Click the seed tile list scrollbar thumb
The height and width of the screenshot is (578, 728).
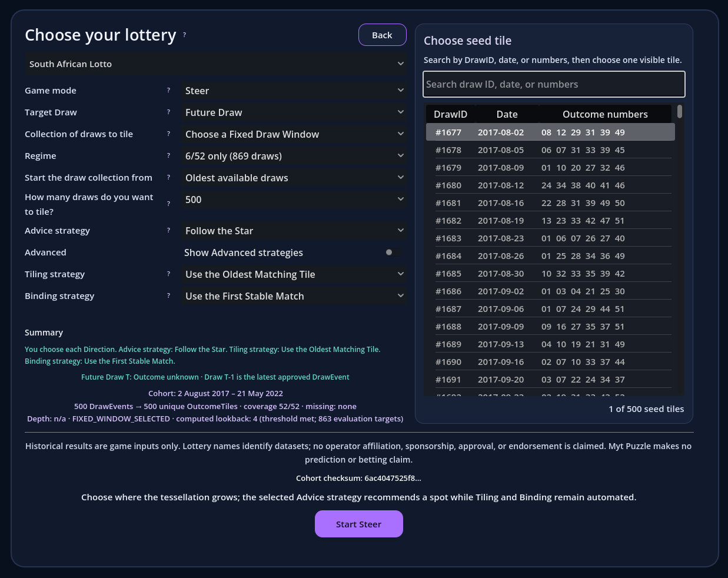tap(680, 111)
